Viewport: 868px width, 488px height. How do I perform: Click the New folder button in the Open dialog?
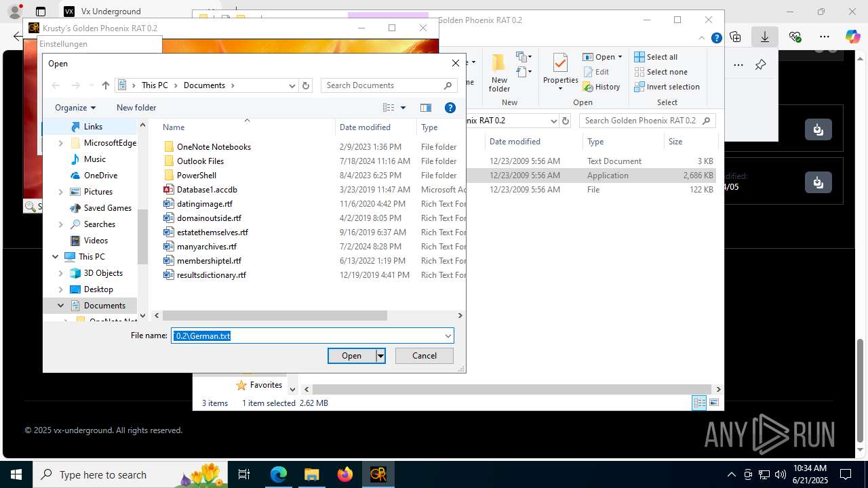(136, 108)
